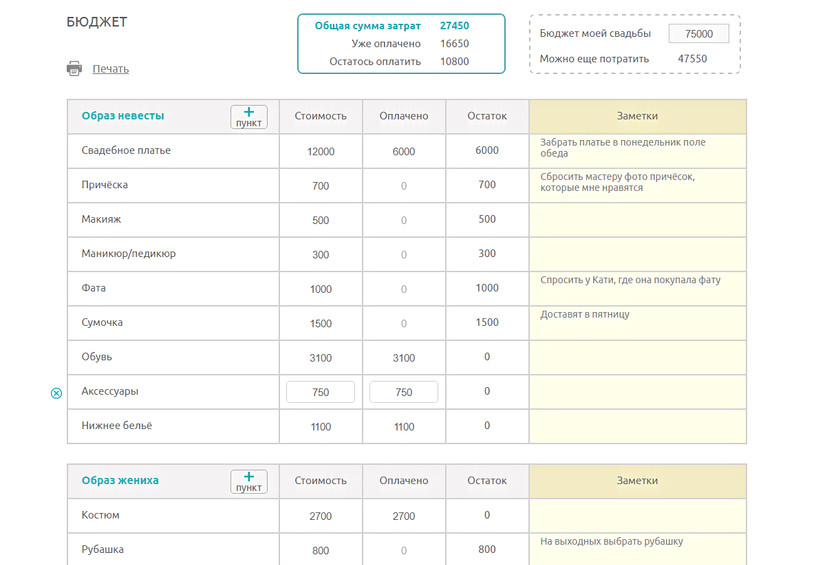The image size is (816, 565).
Task: Edit the Бюджет моей свадьбы field 75000
Action: (x=698, y=34)
